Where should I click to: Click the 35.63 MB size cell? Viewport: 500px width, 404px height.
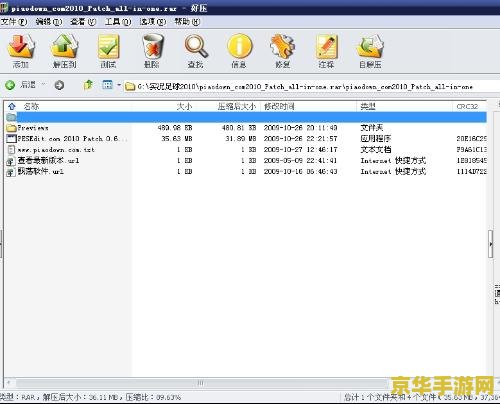pos(177,139)
